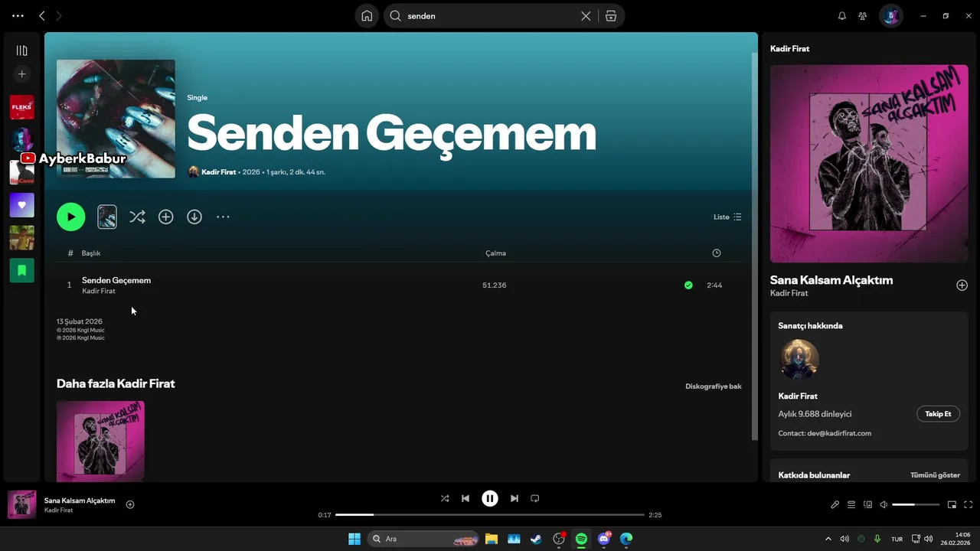Save single to Your Library
The width and height of the screenshot is (980, 551).
165,217
